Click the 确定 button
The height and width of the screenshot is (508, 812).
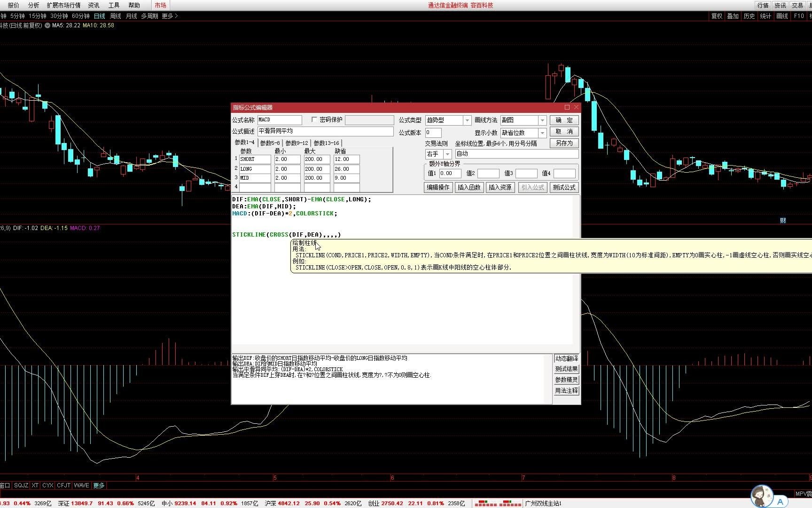coord(564,120)
